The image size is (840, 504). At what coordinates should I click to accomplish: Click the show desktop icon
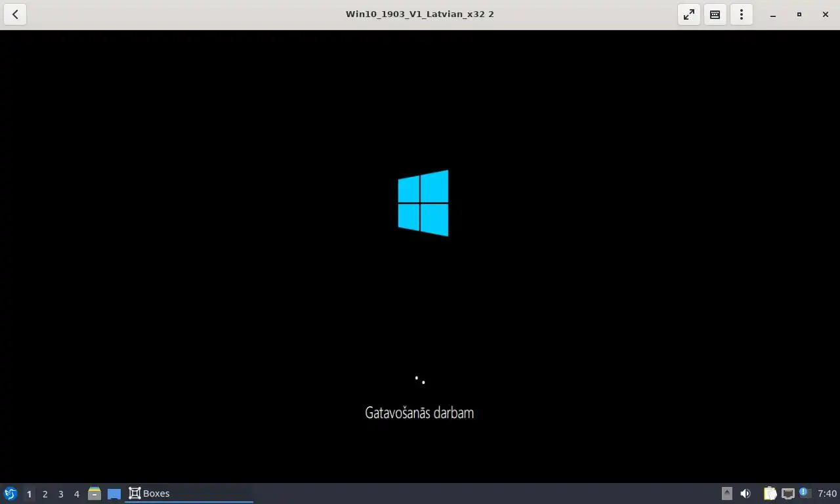pyautogui.click(x=114, y=493)
